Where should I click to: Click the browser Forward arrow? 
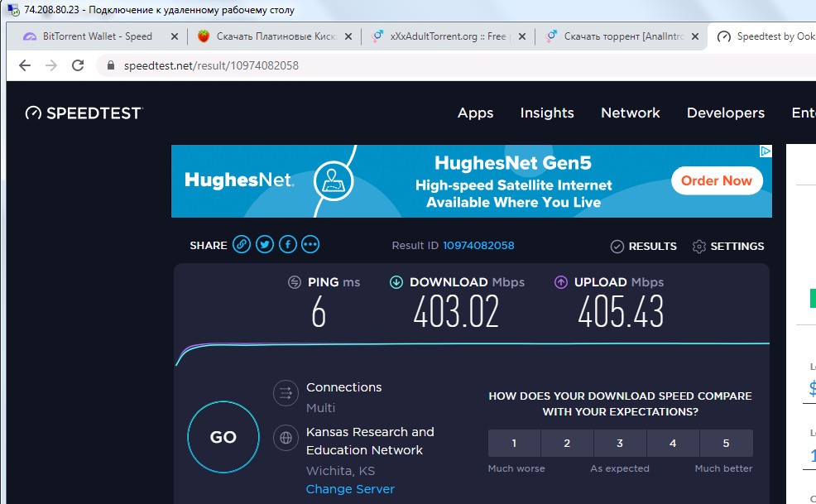tap(51, 65)
